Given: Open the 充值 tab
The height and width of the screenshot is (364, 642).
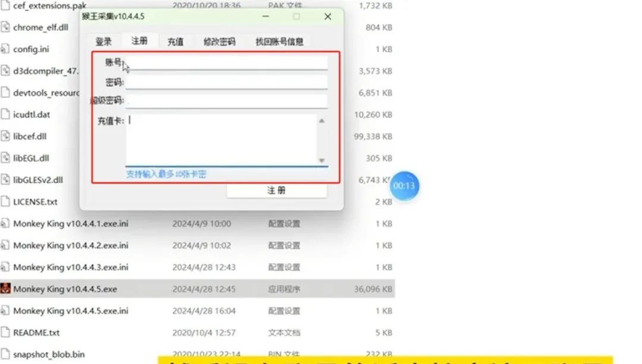Looking at the screenshot, I should pos(175,42).
